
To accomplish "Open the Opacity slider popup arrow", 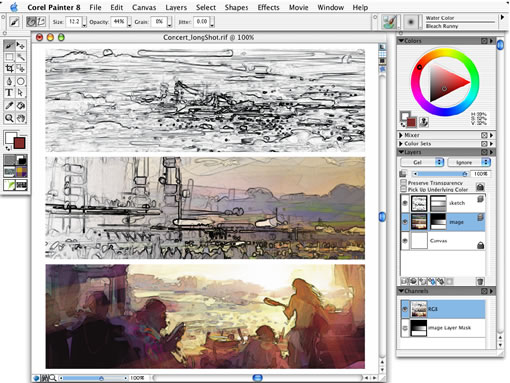I will [x=129, y=22].
